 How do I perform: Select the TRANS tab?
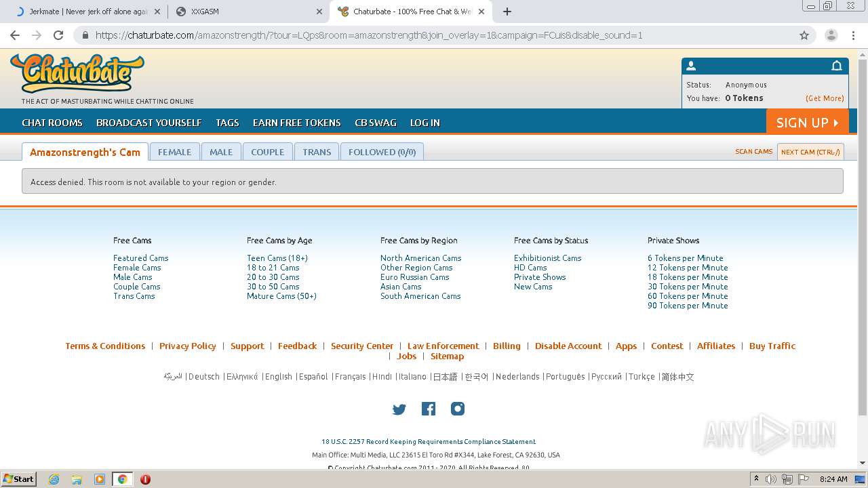pyautogui.click(x=317, y=152)
